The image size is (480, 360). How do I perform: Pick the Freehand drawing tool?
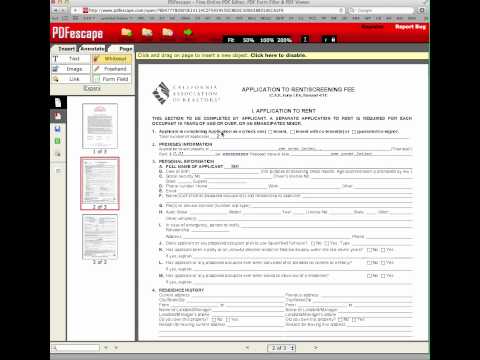click(x=112, y=69)
